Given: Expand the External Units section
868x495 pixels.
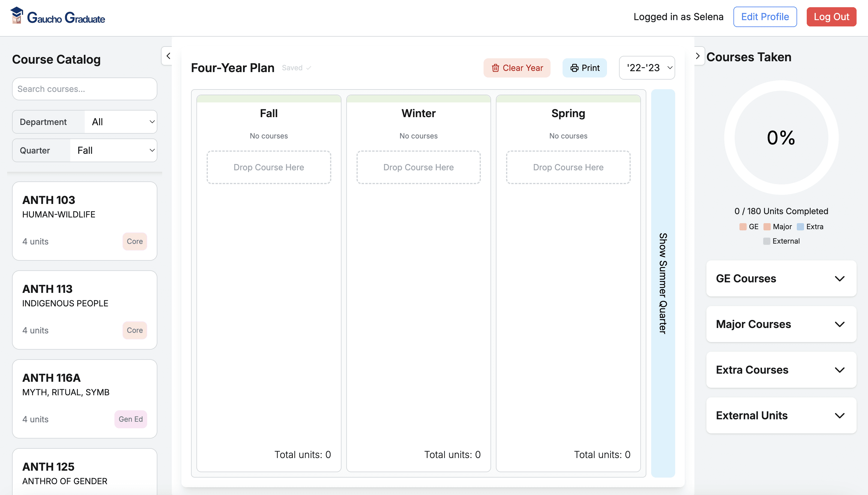Looking at the screenshot, I should 781,415.
